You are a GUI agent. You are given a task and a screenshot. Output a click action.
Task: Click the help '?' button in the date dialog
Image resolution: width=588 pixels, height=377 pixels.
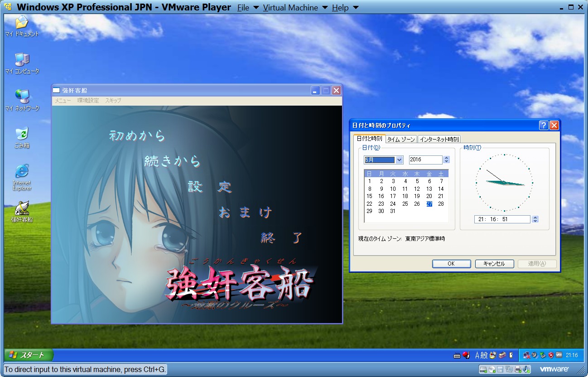coord(544,126)
